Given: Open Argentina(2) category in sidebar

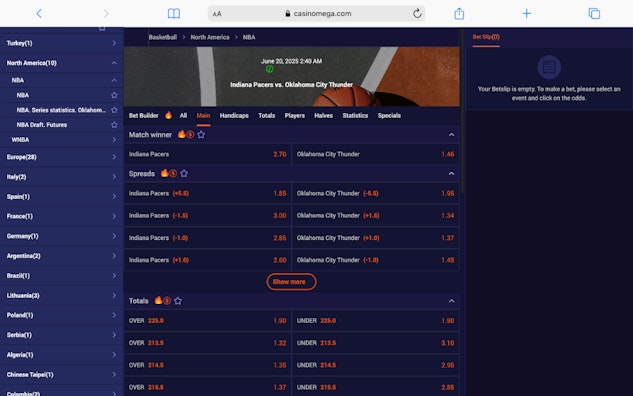Looking at the screenshot, I should point(62,256).
